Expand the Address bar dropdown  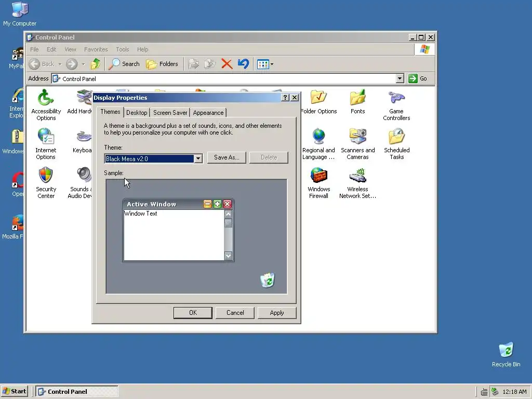point(400,79)
